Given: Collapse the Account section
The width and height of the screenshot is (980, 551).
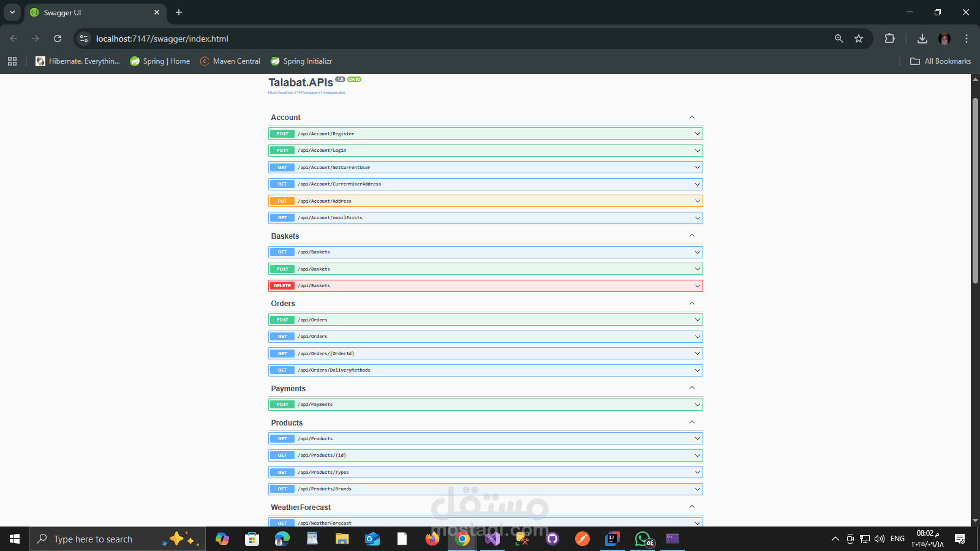Looking at the screenshot, I should [692, 117].
